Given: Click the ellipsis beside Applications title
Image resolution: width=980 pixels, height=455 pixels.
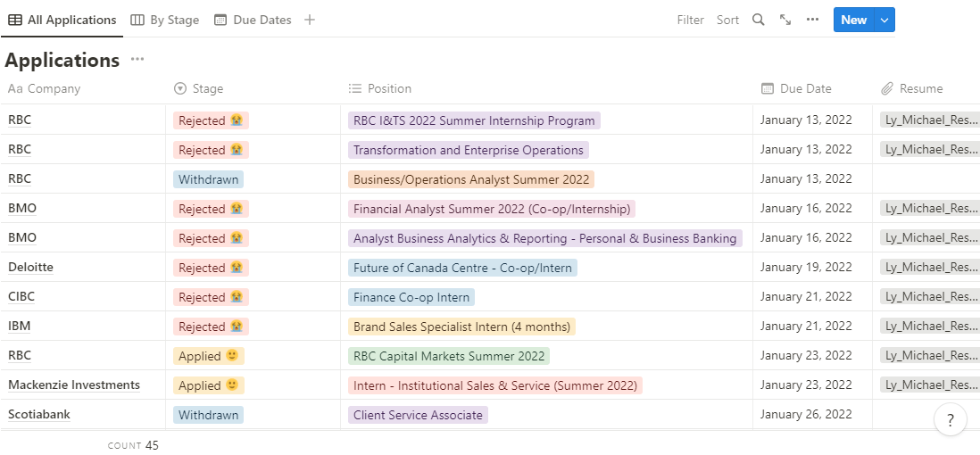Looking at the screenshot, I should tap(137, 60).
